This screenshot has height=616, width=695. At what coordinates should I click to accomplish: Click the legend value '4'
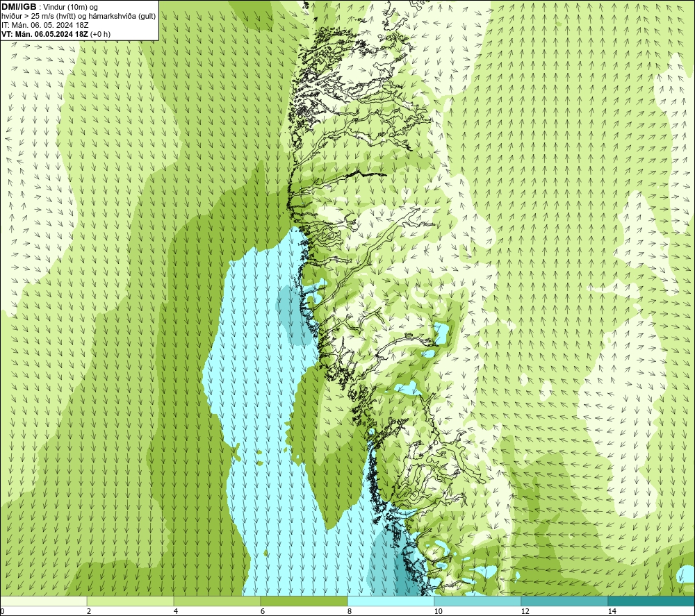pos(176,612)
